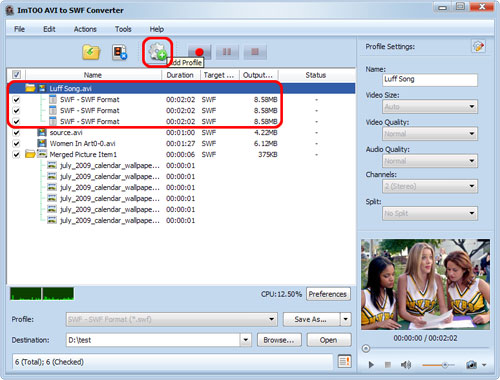Click the first SWF profile document icon
Image resolution: width=500 pixels, height=380 pixels.
point(53,99)
